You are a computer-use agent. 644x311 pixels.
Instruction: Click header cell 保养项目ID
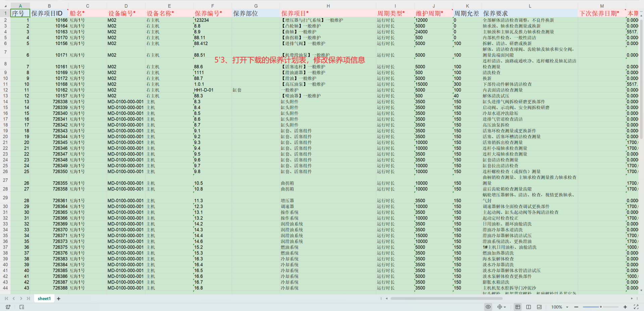pos(49,13)
